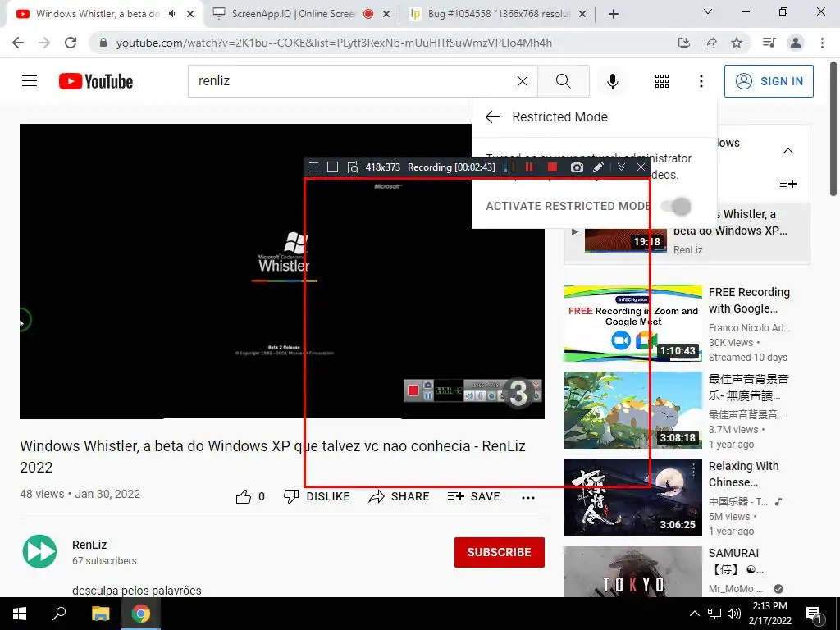Select the Windows Whistler YouTube tab
The image size is (840, 630).
(x=98, y=14)
